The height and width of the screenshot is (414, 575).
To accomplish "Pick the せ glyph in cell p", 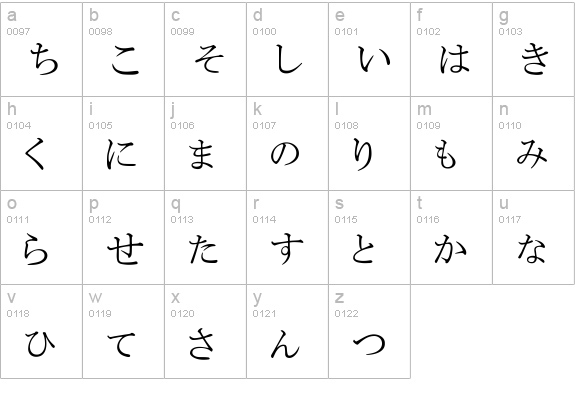I will (125, 250).
